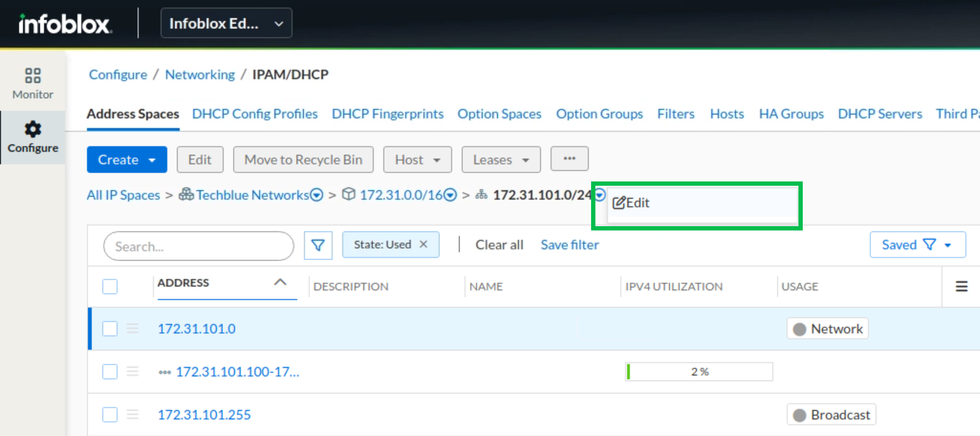Image resolution: width=980 pixels, height=436 pixels.
Task: Open dropdown arrow next to Techblue Networks
Action: pyautogui.click(x=317, y=195)
